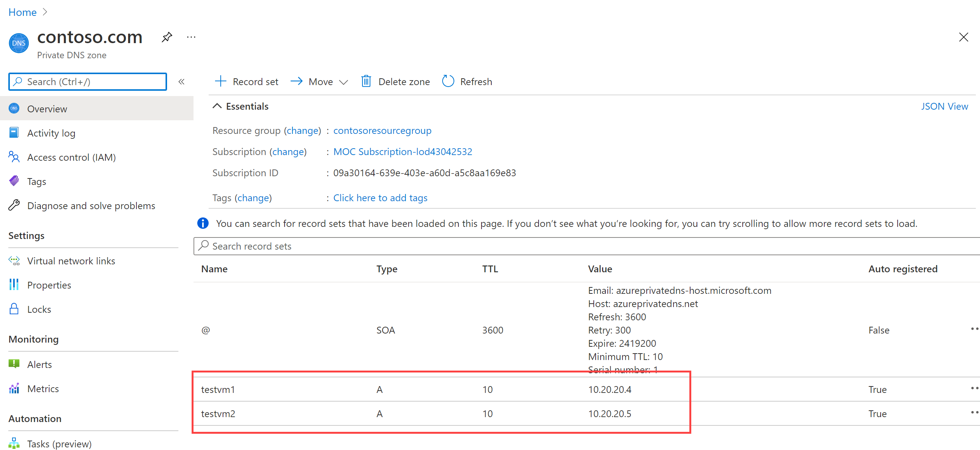Screen dimensions: 980x450
Task: Open Metrics under Monitoring
Action: pyautogui.click(x=43, y=388)
